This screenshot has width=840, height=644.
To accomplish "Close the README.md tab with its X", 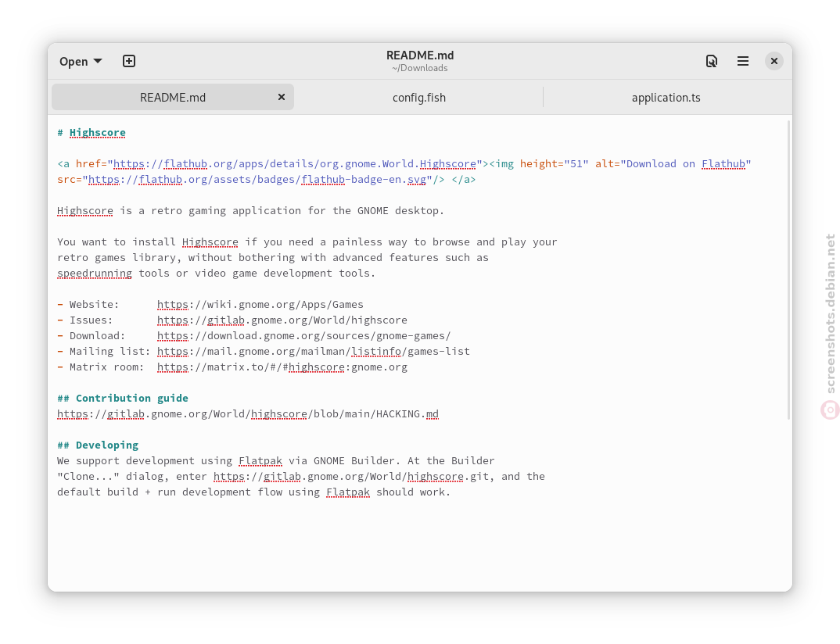I will click(282, 97).
